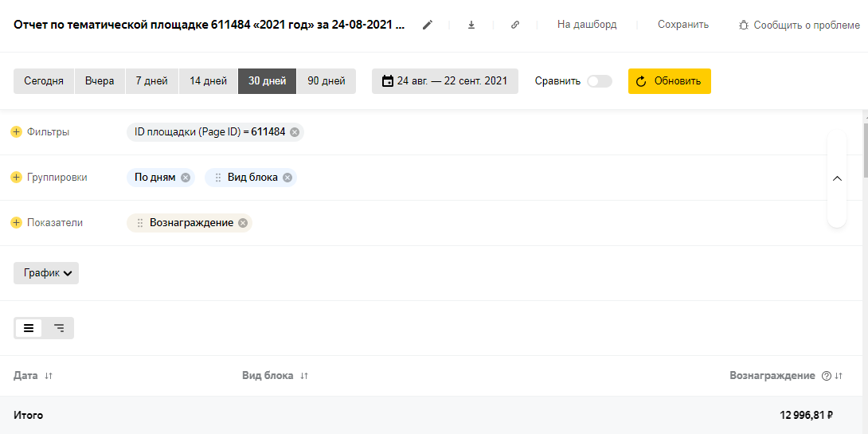Screen dimensions: 868x434
Task: Add a metric with the Показатели plus icon
Action: click(16, 223)
